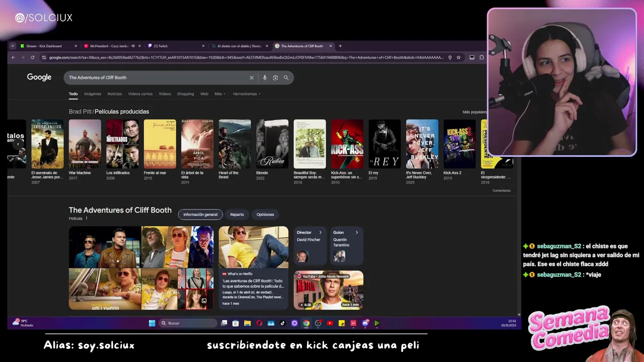Go forward in browser history

[x=23, y=57]
